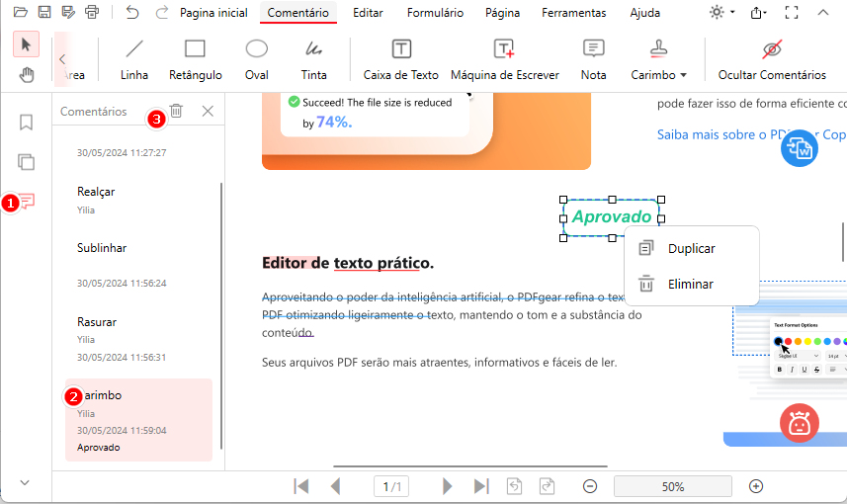Select the Tinta ink tool
The height and width of the screenshot is (504, 847).
(x=314, y=60)
